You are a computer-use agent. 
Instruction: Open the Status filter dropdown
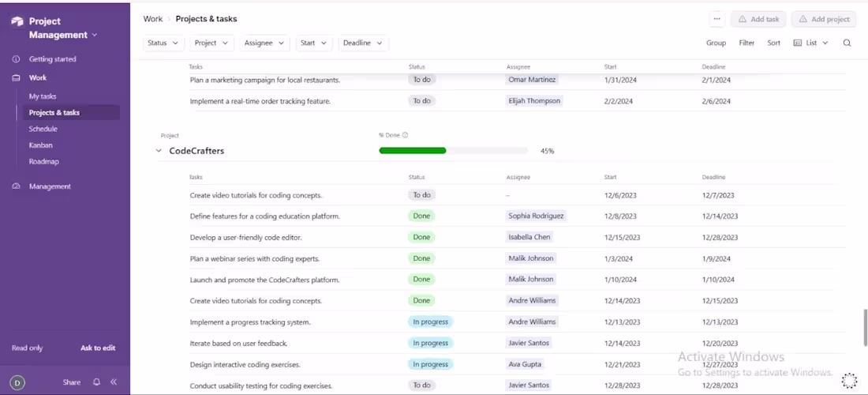[163, 43]
